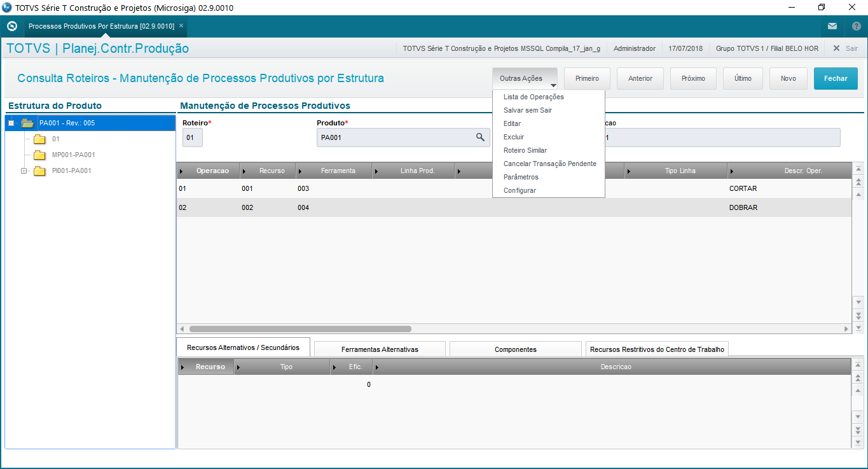The width and height of the screenshot is (868, 469).
Task: Click the arrow on the Ferramenta column header
Action: coord(301,171)
